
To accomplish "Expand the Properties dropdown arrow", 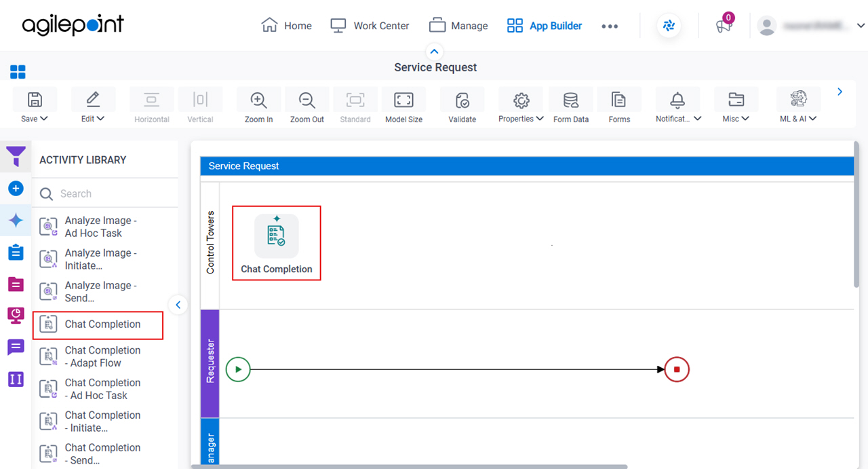I will [x=540, y=119].
